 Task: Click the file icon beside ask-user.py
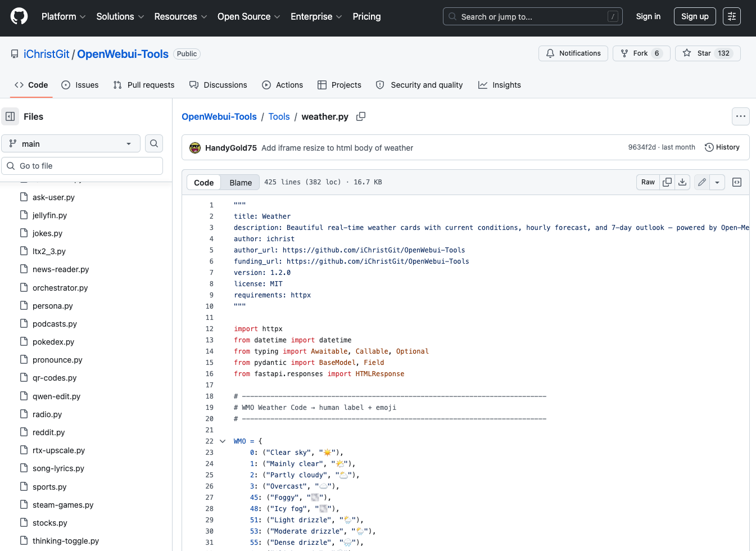click(x=24, y=197)
